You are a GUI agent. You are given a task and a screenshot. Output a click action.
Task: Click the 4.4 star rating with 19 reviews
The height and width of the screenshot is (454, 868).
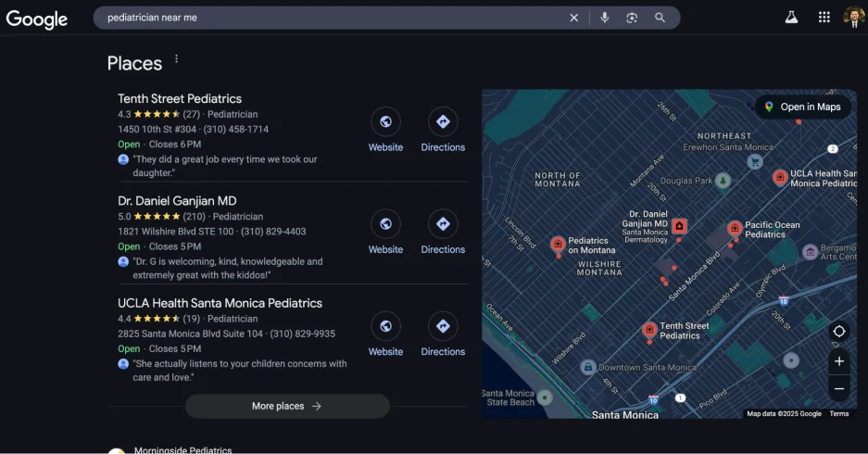tap(159, 319)
